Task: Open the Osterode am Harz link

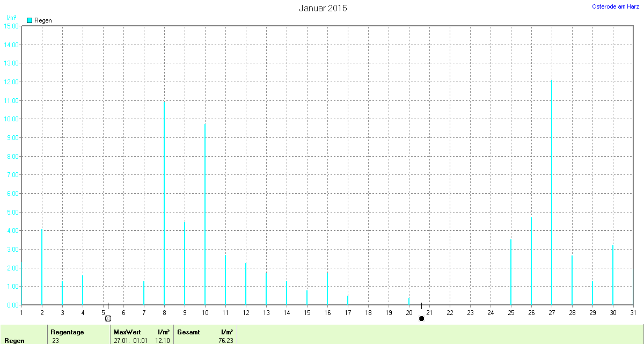Action: (x=615, y=6)
